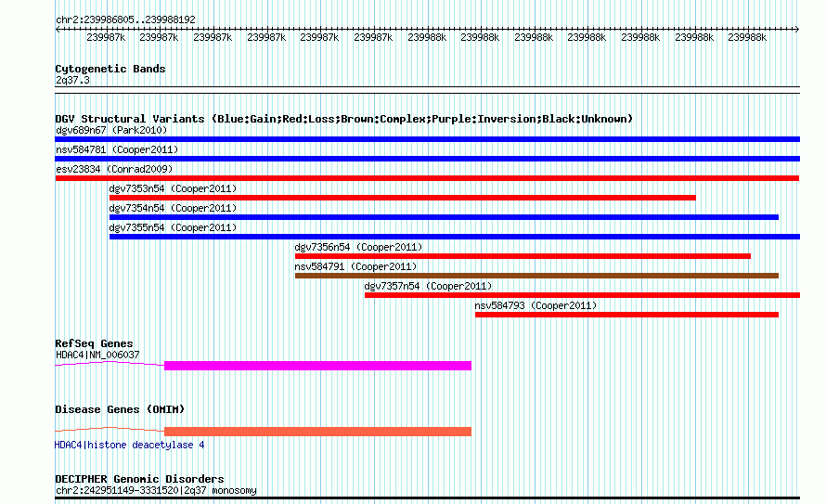Click the DGV Structural Variants track title
Image resolution: width=826 pixels, height=504 pixels.
coord(344,119)
